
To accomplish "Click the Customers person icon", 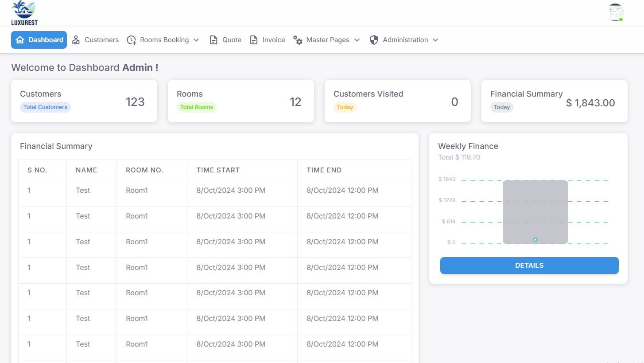I will (x=76, y=40).
